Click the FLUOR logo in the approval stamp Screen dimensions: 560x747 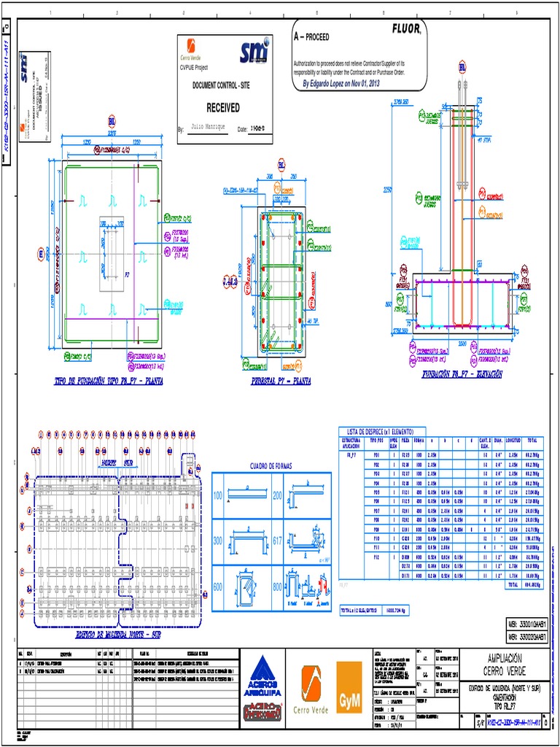coord(406,28)
